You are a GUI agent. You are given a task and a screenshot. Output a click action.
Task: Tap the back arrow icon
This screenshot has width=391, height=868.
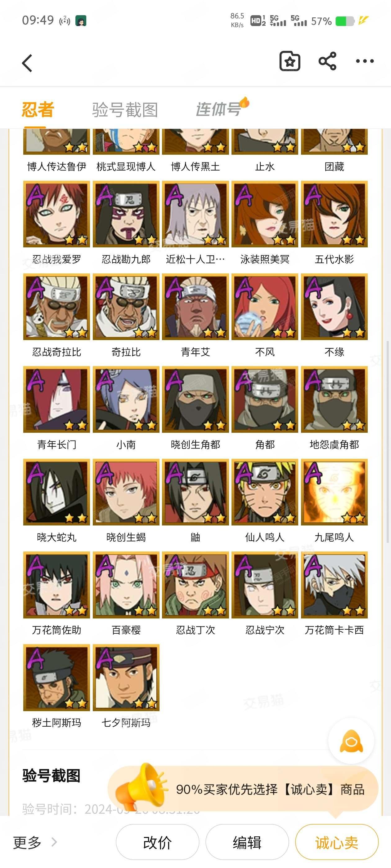[x=27, y=63]
